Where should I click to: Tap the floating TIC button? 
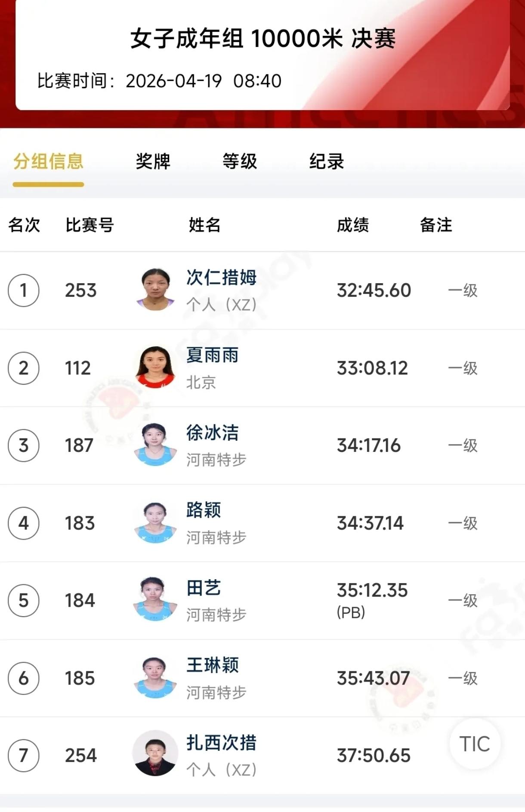[x=475, y=744]
